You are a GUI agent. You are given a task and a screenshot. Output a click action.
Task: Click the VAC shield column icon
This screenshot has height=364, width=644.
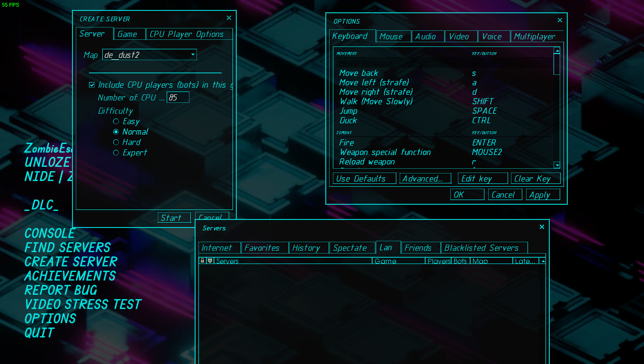[x=210, y=261]
